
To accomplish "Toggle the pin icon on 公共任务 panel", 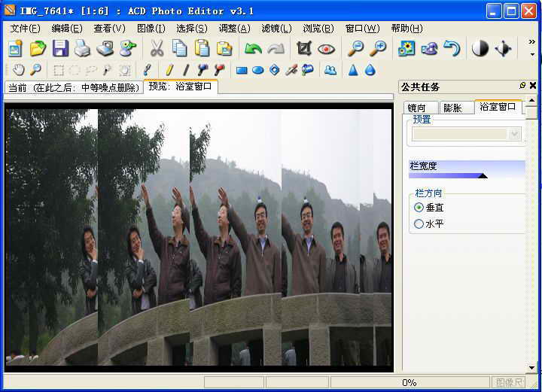I will [522, 86].
